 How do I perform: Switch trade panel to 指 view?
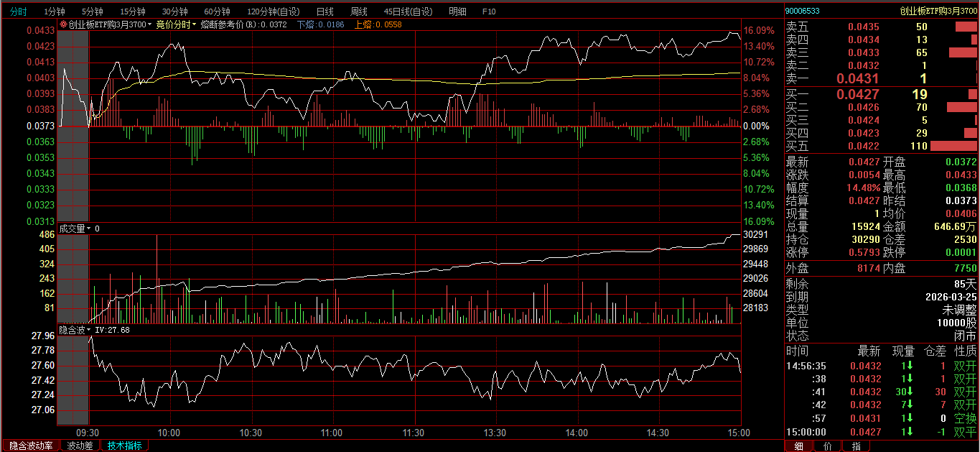(856, 446)
